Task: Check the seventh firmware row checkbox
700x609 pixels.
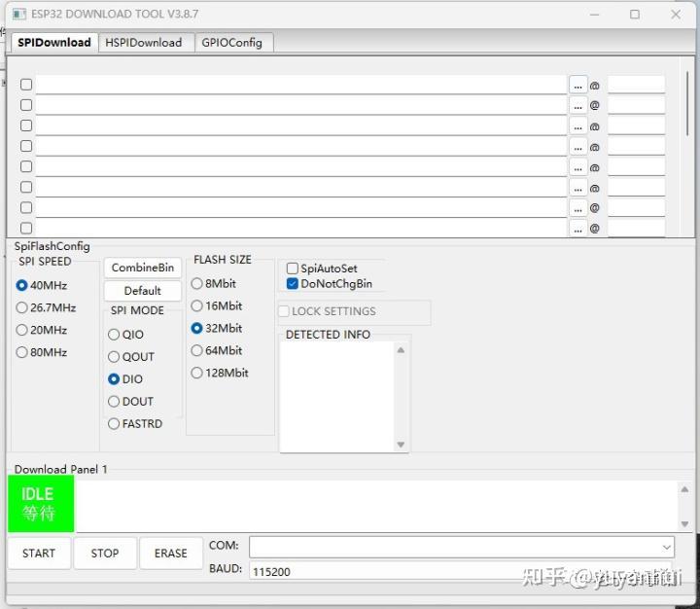Action: [x=26, y=207]
